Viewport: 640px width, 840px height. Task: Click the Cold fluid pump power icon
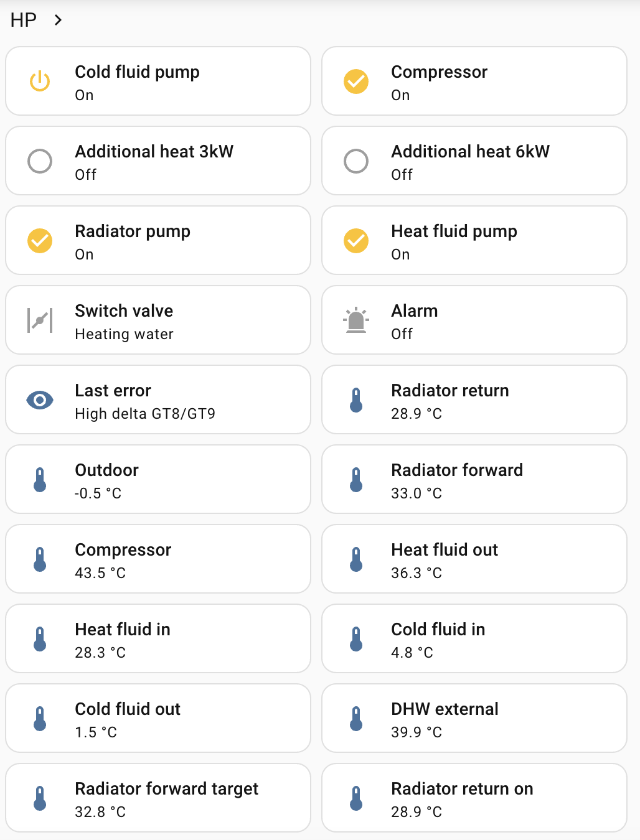[40, 82]
